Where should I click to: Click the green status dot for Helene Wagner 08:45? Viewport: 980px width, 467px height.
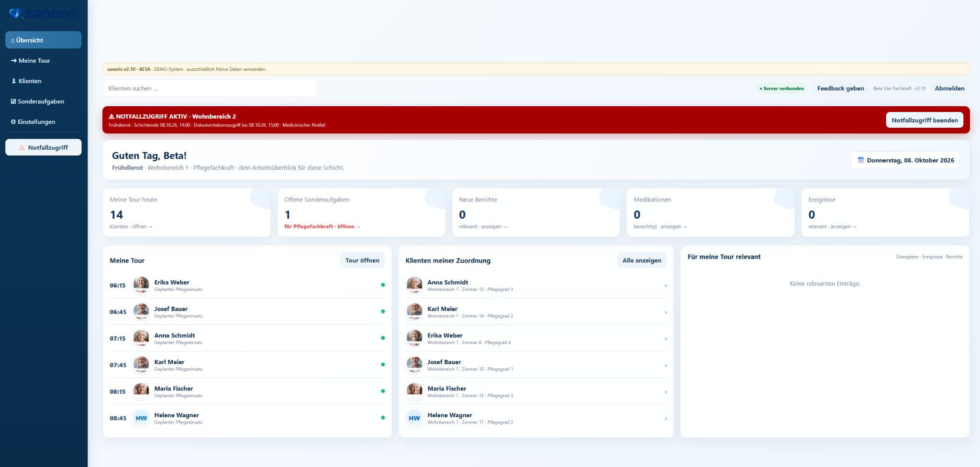click(x=383, y=418)
